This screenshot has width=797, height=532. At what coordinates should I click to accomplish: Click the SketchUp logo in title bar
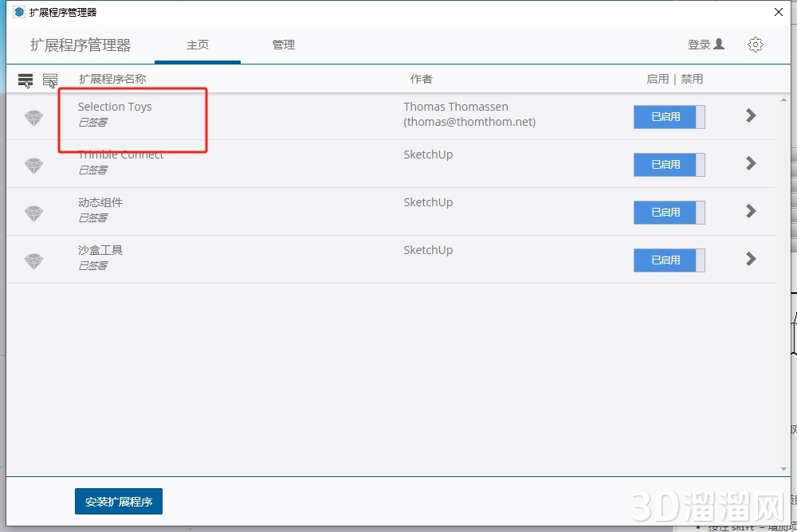(19, 12)
